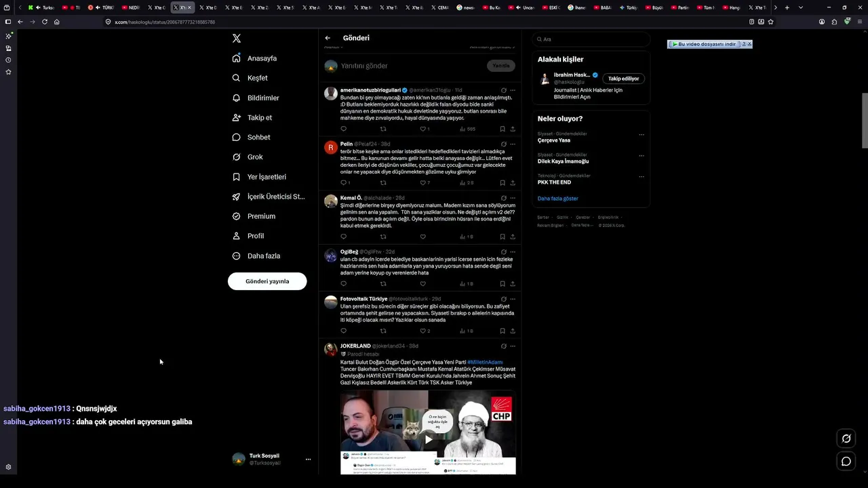The height and width of the screenshot is (488, 868).
Task: Open the Grok floating button
Action: point(846,439)
